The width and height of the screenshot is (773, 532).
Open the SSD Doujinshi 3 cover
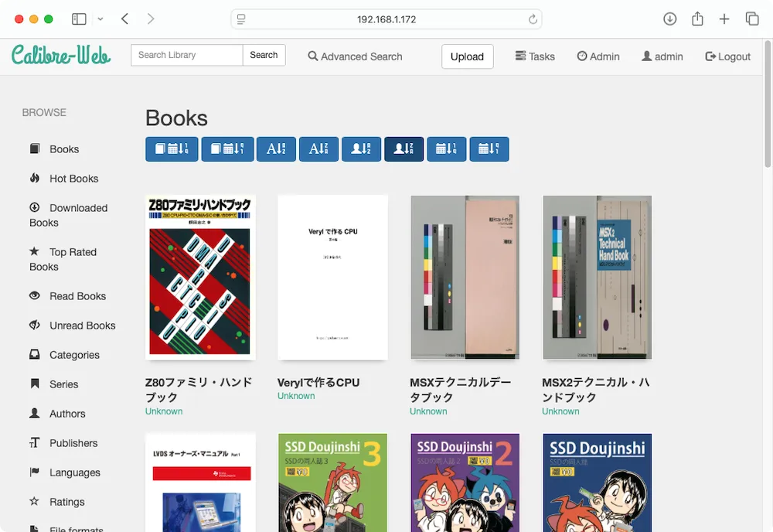(332, 483)
